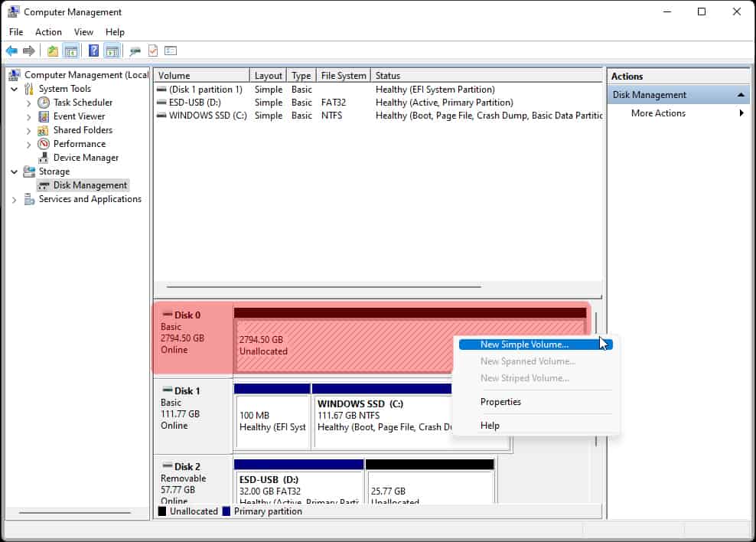The width and height of the screenshot is (756, 542).
Task: Select the Disk 0 label block
Action: [x=193, y=338]
